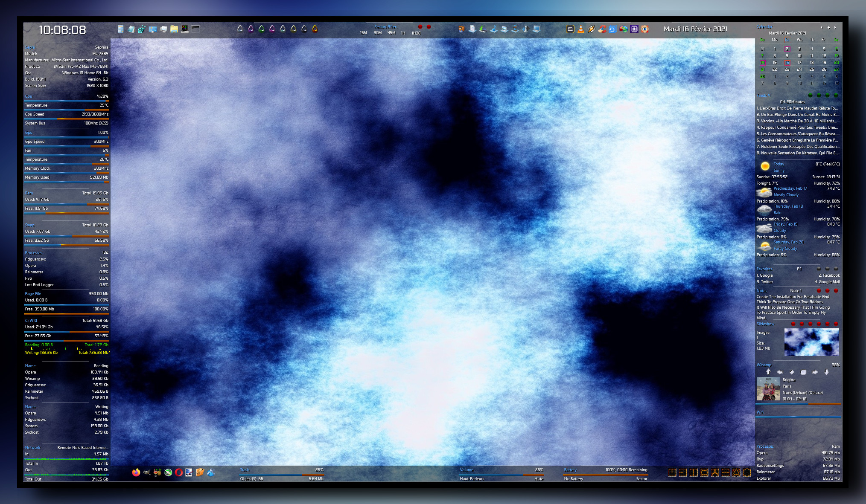Select the 15M restart option
This screenshot has height=504, width=866.
pyautogui.click(x=363, y=33)
